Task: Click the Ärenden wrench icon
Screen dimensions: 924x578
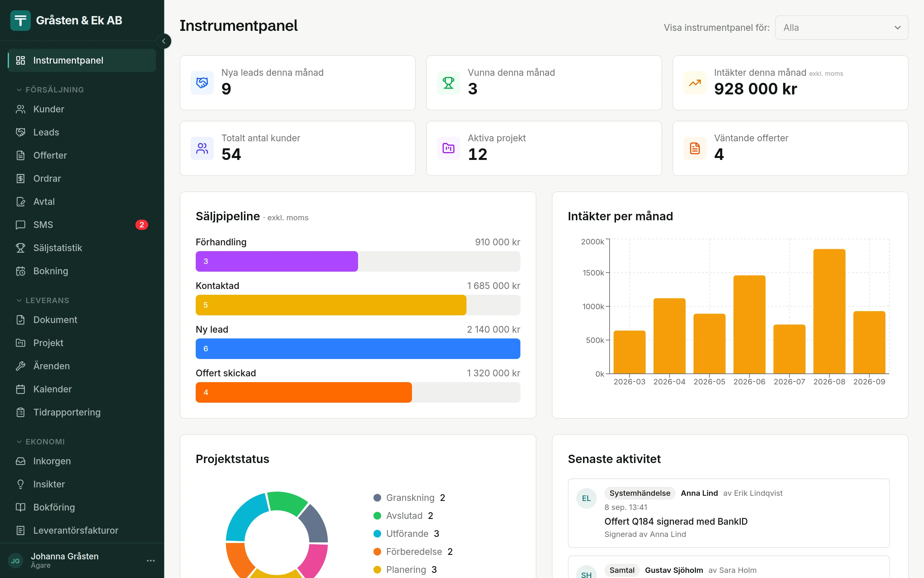Action: pos(21,366)
